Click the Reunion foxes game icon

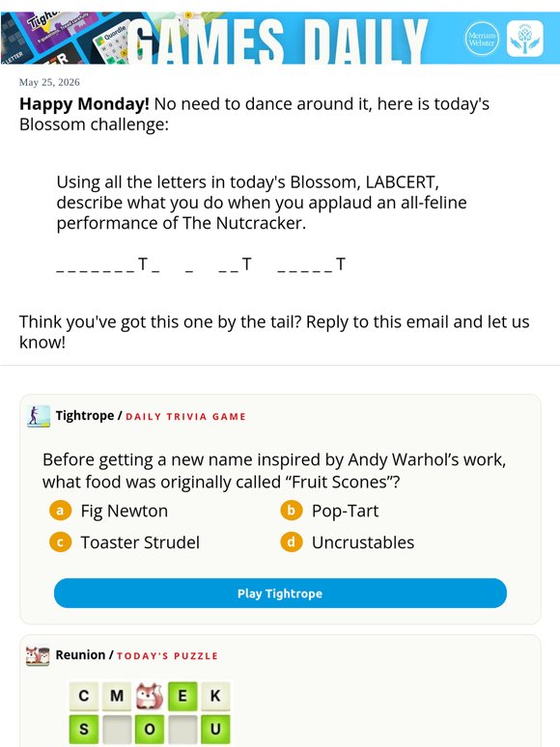[x=38, y=655]
